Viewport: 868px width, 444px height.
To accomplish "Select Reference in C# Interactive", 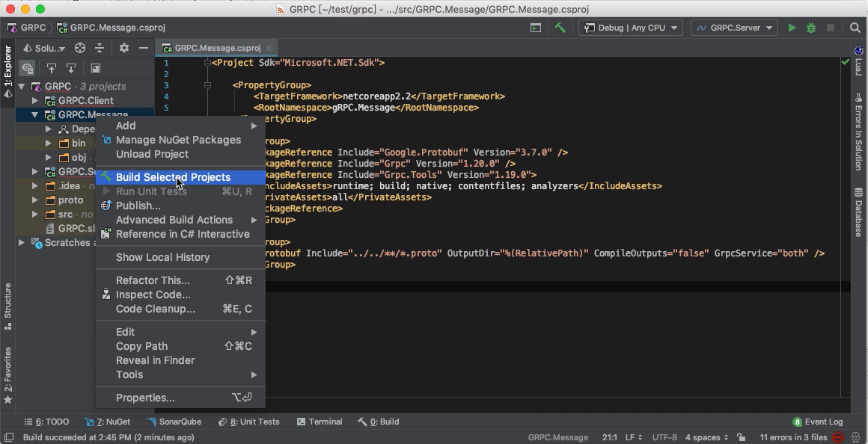I will click(x=180, y=235).
